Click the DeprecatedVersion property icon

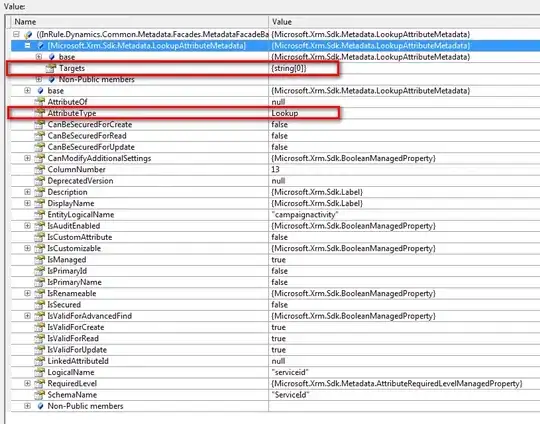tap(40, 181)
